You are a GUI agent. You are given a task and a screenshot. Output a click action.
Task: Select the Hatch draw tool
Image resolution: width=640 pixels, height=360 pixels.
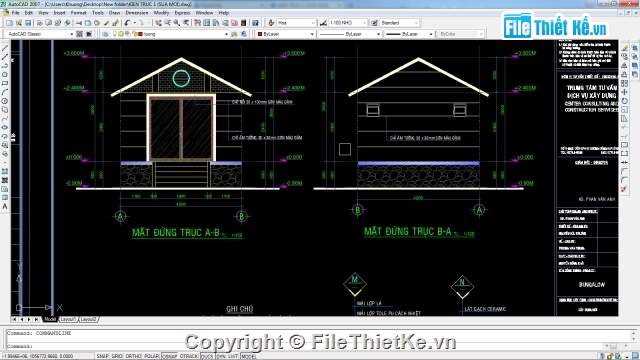tap(5, 171)
